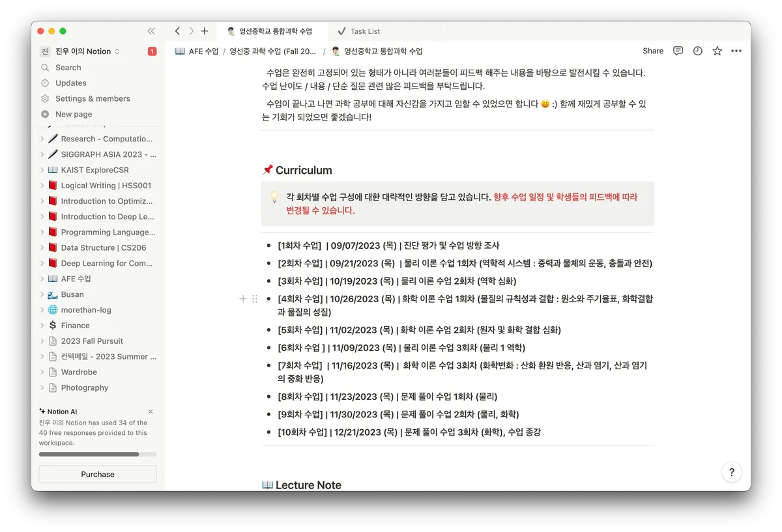This screenshot has width=782, height=532.
Task: Open the comments icon in top bar
Action: pyautogui.click(x=678, y=51)
